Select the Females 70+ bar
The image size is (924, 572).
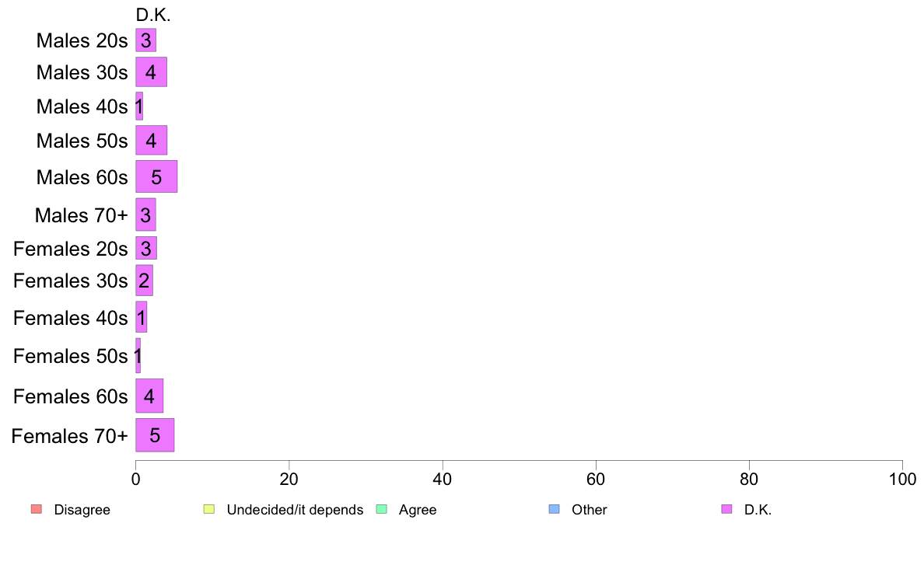pyautogui.click(x=155, y=435)
